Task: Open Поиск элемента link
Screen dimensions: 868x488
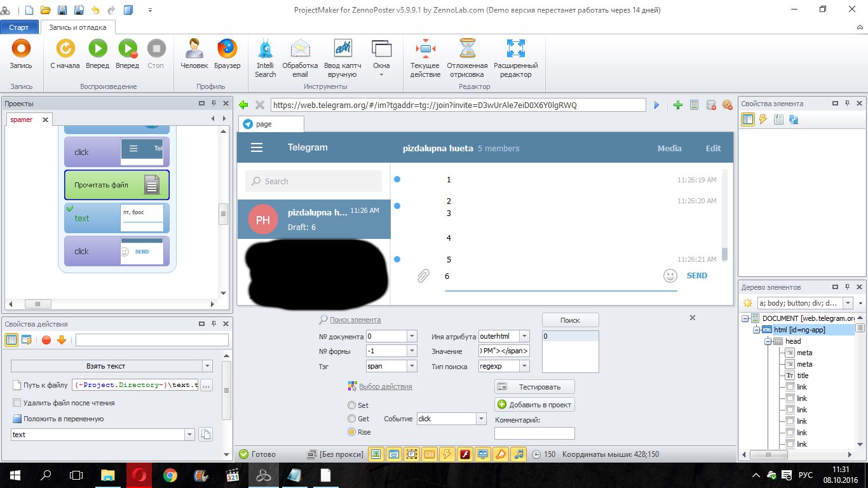Action: tap(355, 320)
